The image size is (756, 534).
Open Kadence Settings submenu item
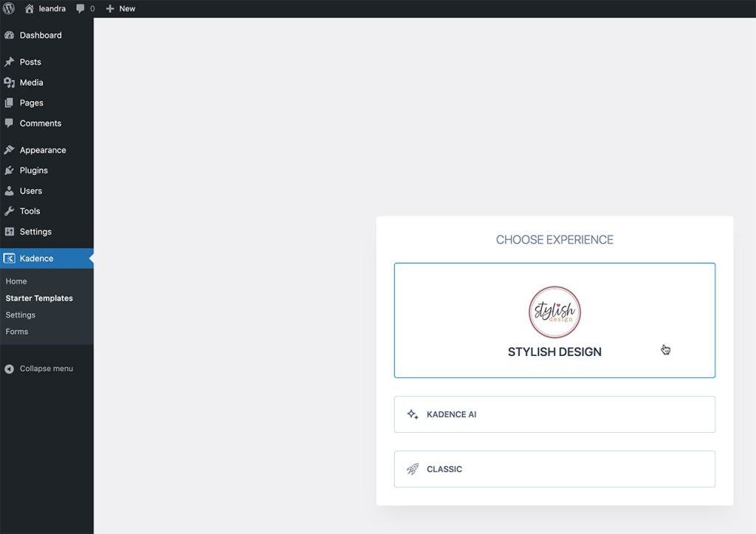(20, 315)
